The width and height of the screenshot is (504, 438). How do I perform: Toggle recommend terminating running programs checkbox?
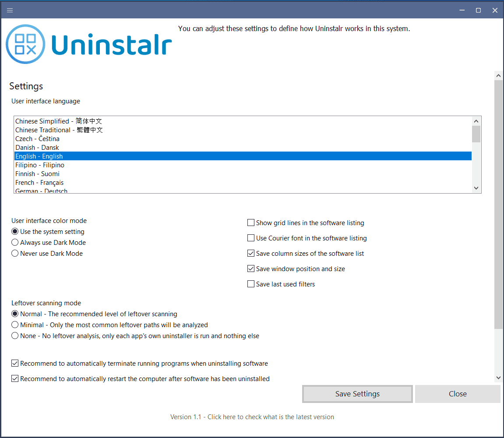[140, 364]
